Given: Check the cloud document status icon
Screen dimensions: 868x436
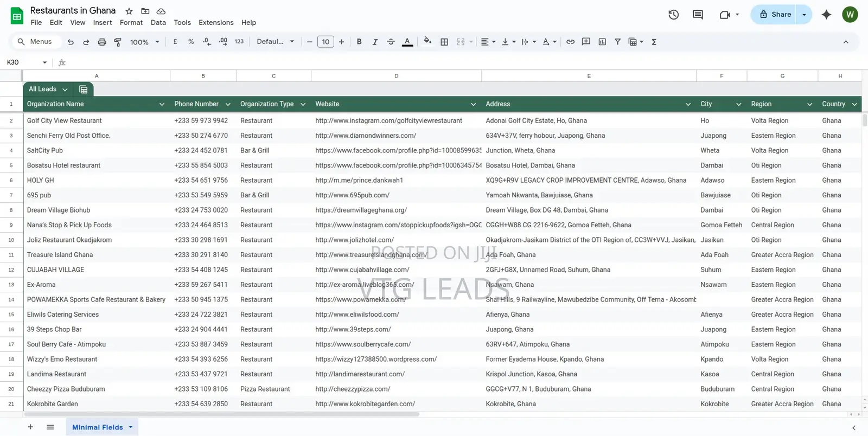Looking at the screenshot, I should point(161,11).
